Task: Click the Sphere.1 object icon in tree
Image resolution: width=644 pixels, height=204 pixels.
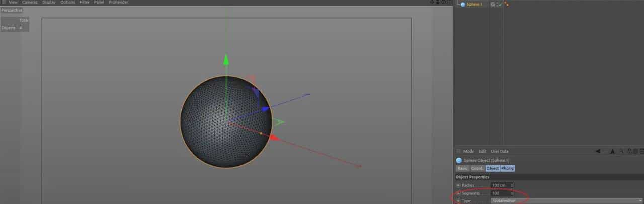Action: click(x=463, y=5)
